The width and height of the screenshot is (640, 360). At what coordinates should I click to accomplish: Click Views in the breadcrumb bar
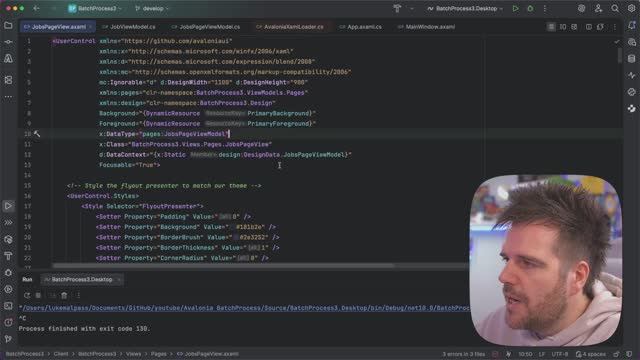pos(133,354)
